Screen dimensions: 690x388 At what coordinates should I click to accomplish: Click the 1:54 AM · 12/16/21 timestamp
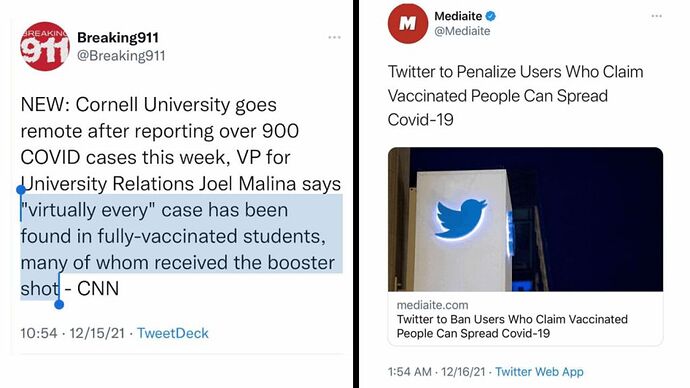click(x=436, y=372)
